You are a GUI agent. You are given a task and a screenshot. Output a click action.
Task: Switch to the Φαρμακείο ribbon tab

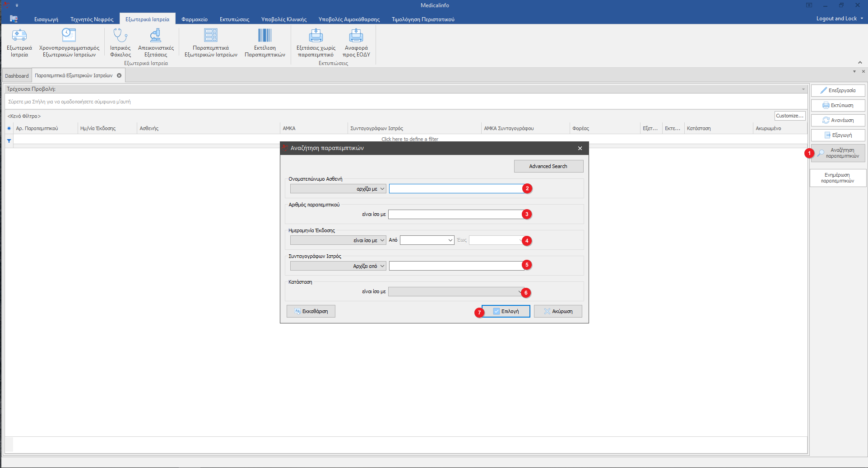(195, 19)
